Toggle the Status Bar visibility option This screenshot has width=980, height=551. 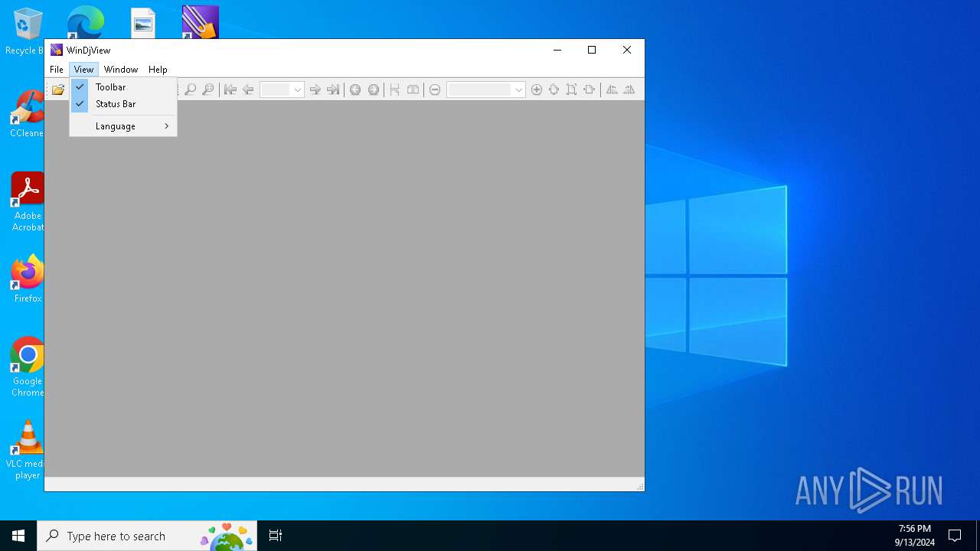(x=123, y=104)
